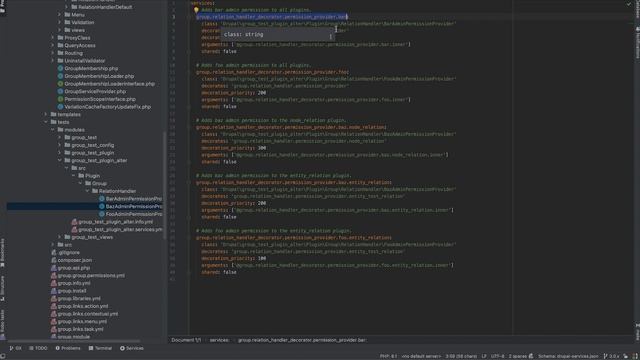Screen dimensions: 640x360
Task: Open the Services tool window tab
Action: click(x=131, y=348)
